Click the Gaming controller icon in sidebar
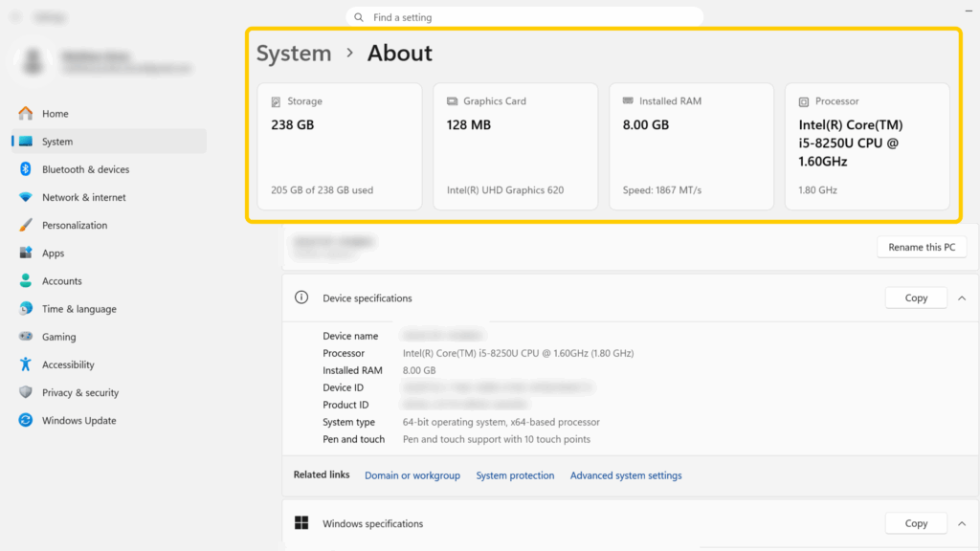The width and height of the screenshot is (980, 551). [25, 336]
